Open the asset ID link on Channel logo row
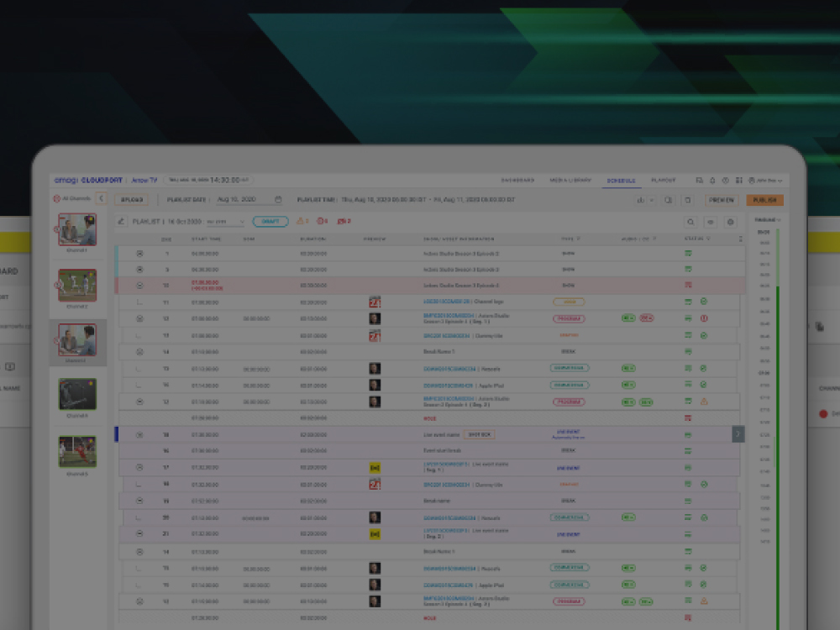The width and height of the screenshot is (840, 630). click(446, 302)
